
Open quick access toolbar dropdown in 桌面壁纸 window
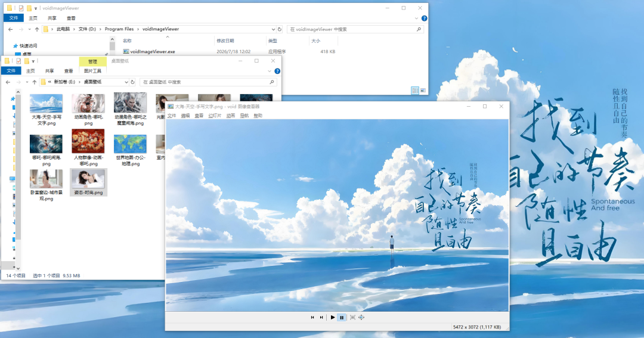33,61
